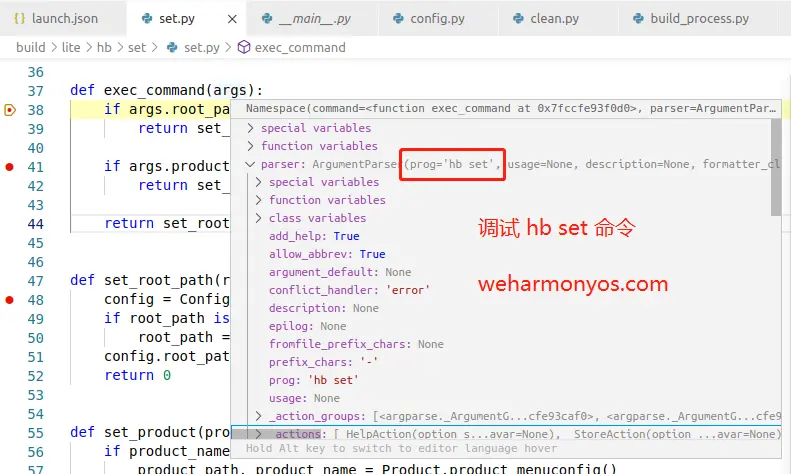Screen dimensions: 791x474
Task: Toggle the breakpoint on line 48
Action: 10,300
